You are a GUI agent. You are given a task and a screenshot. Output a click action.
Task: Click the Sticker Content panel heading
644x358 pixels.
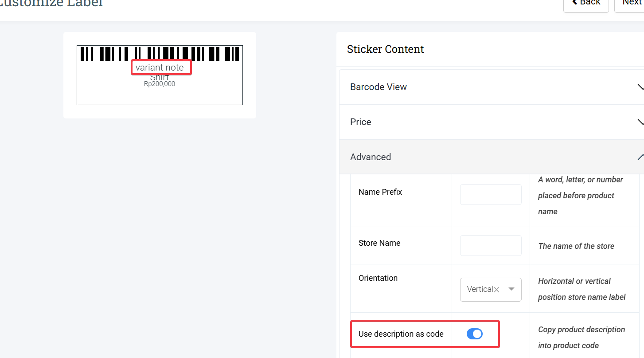click(x=385, y=49)
